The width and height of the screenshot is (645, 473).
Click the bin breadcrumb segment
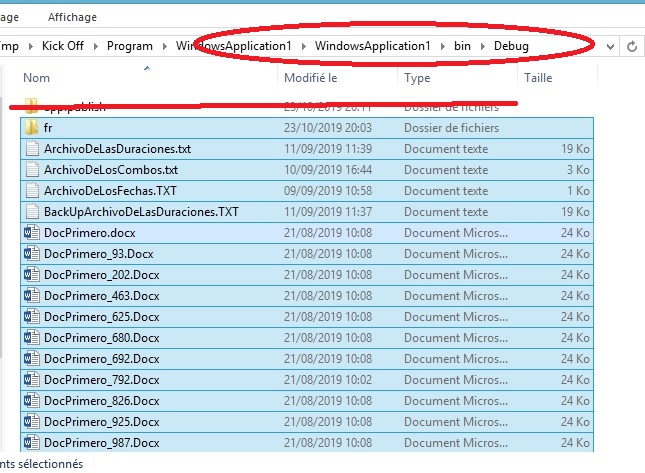point(462,46)
